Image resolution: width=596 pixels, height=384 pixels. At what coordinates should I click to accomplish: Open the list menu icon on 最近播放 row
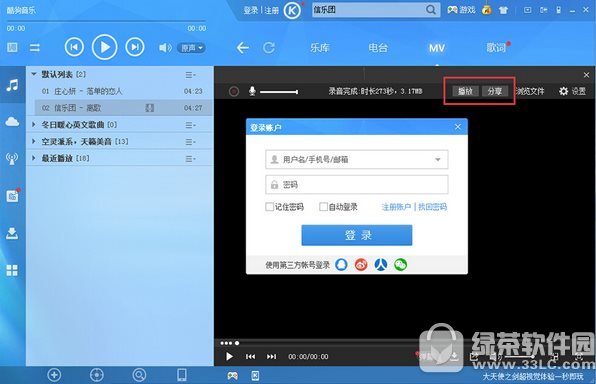click(x=191, y=159)
